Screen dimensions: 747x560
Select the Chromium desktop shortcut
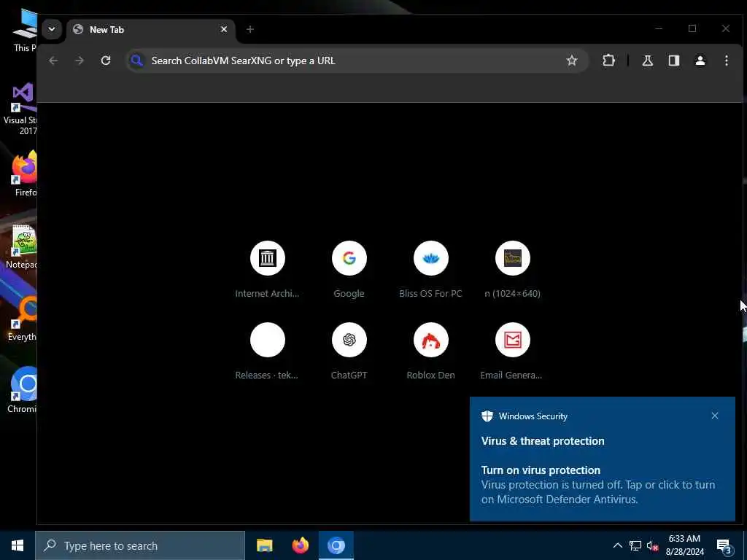click(x=23, y=389)
